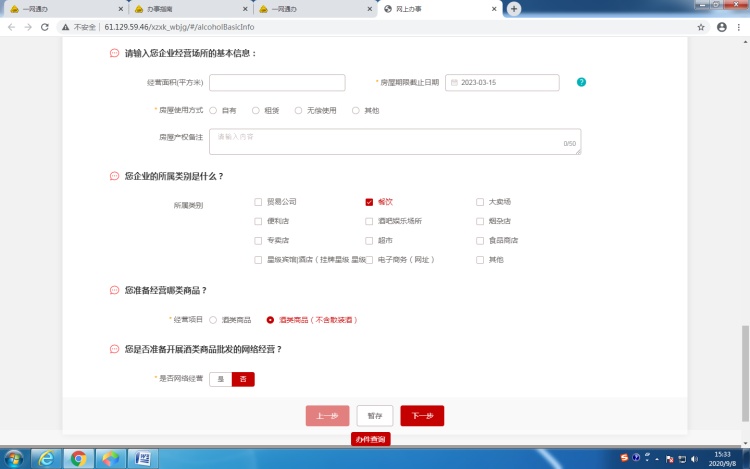
Task: Check the 超市 category checkbox
Action: click(370, 240)
